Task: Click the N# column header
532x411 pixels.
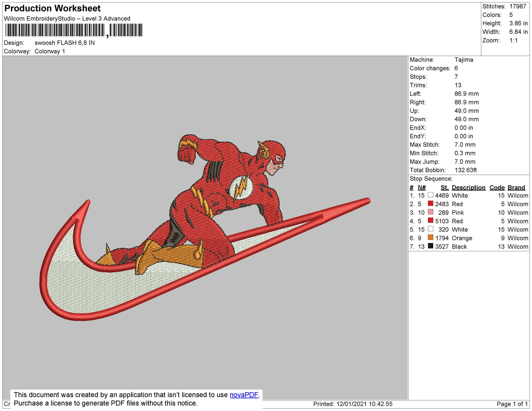Action: (422, 187)
